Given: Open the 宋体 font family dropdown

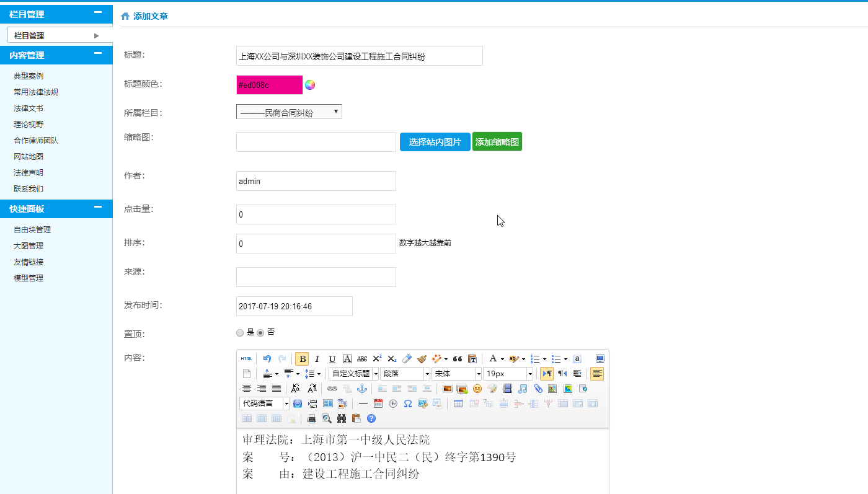Looking at the screenshot, I should click(x=457, y=374).
